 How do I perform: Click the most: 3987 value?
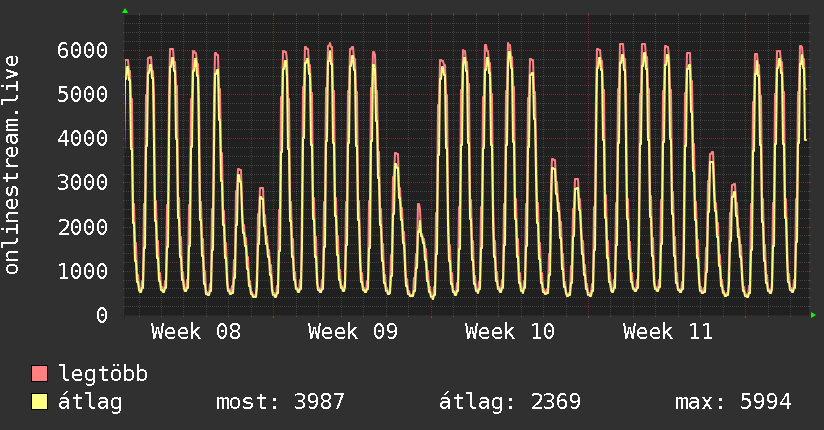pos(280,402)
